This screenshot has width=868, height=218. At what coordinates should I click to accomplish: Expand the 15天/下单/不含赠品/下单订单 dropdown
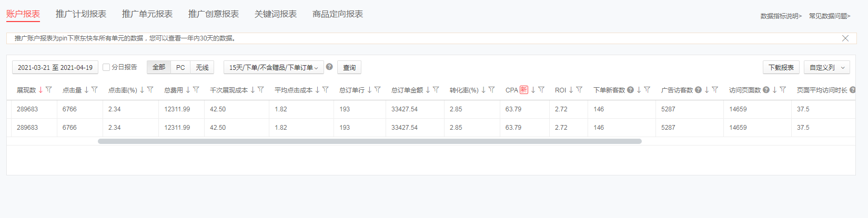(274, 67)
